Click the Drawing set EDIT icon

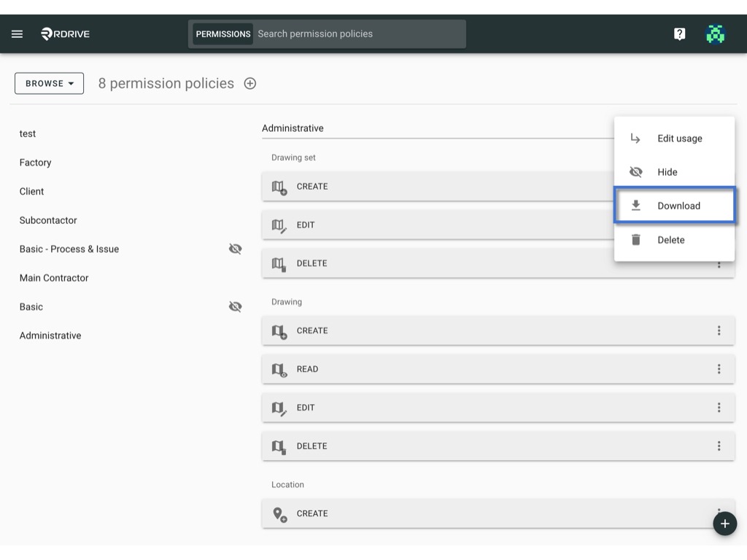(x=279, y=226)
